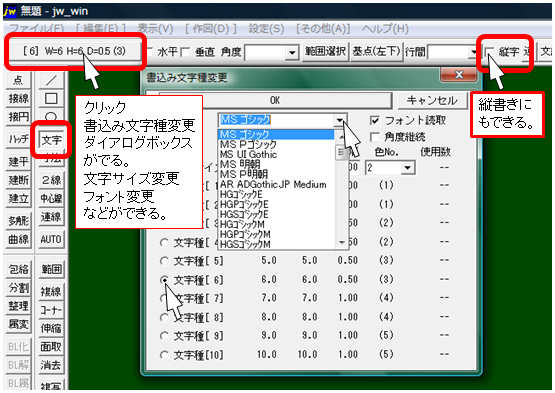Select the 点 (point) tool

pos(18,80)
